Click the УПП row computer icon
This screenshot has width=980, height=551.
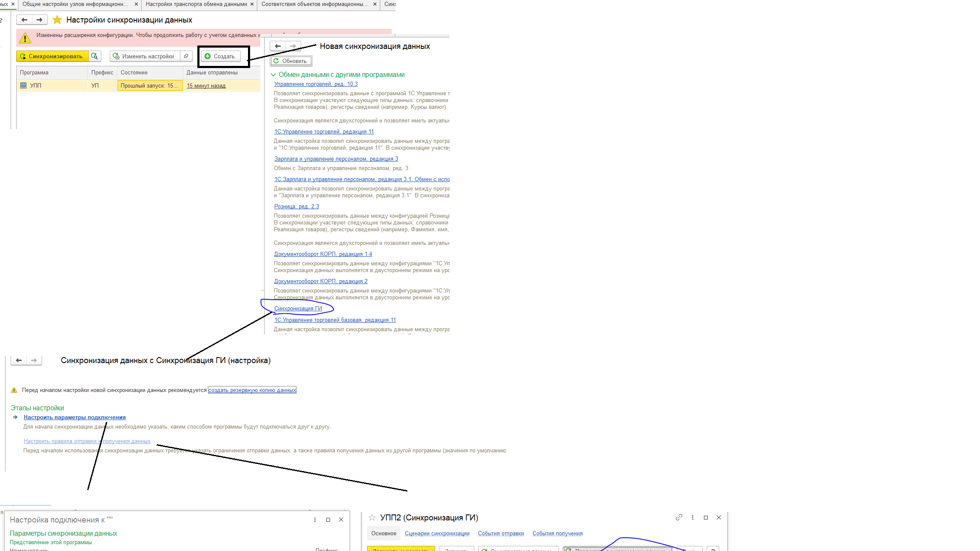pyautogui.click(x=23, y=85)
